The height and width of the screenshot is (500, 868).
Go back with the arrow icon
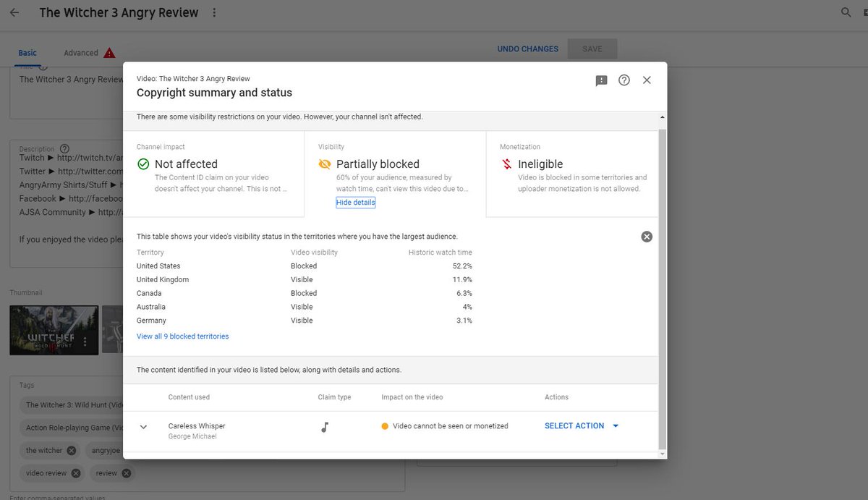tap(14, 12)
